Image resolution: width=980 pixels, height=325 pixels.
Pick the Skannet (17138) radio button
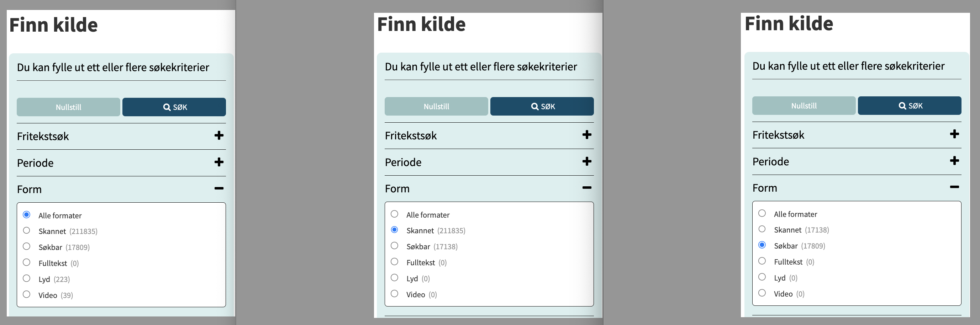tap(762, 229)
